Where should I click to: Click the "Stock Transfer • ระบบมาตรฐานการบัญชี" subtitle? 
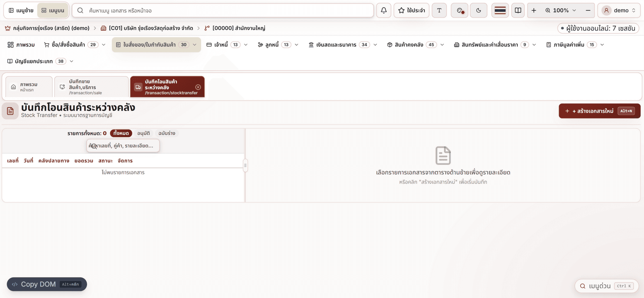[x=67, y=115]
